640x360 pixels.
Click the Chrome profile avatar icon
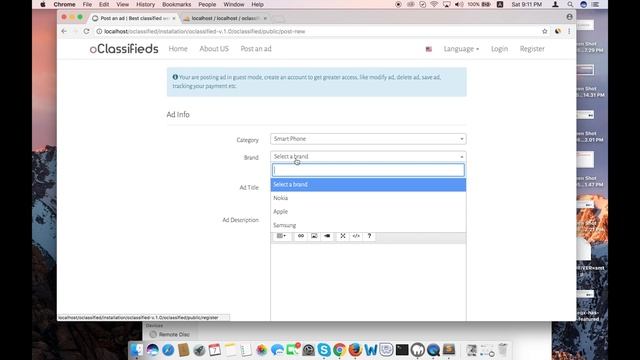click(x=569, y=17)
